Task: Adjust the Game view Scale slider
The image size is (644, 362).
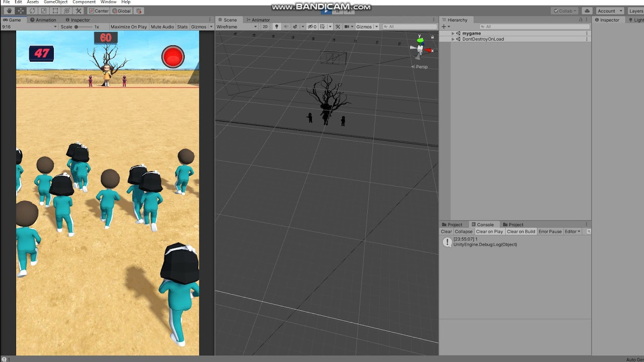Action: [x=84, y=27]
